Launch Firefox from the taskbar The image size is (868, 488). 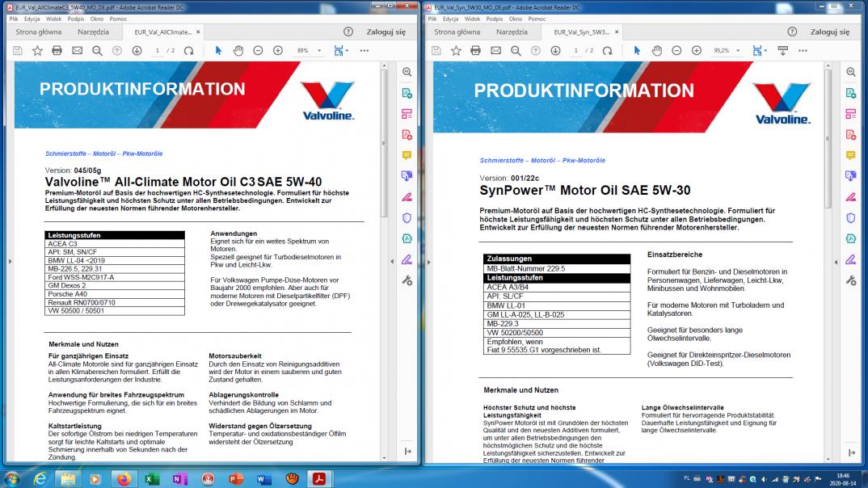coord(124,479)
